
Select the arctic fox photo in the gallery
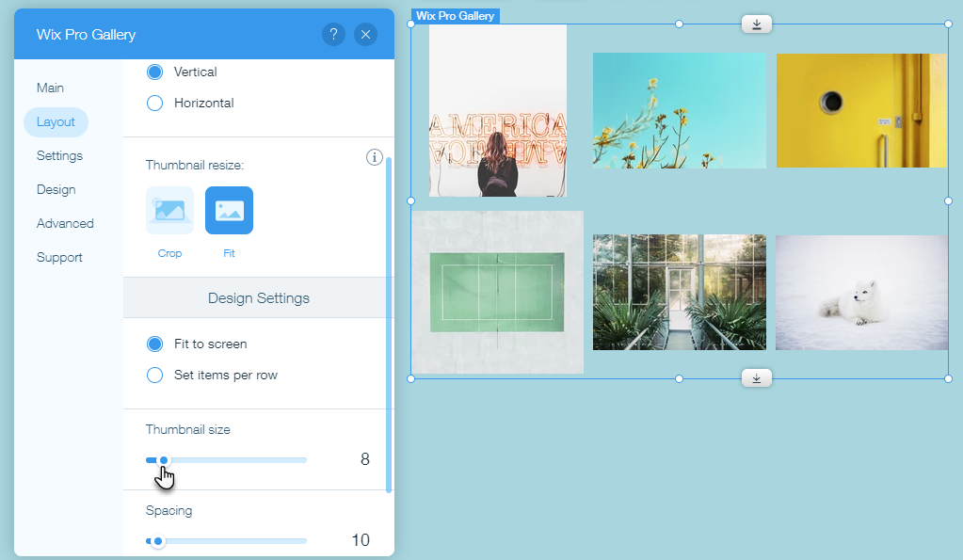pos(860,292)
